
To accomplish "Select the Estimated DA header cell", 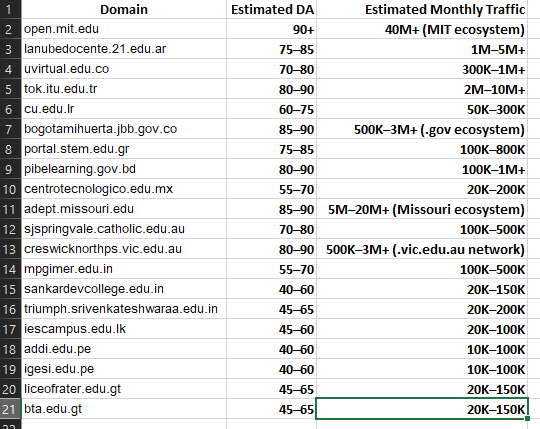I will 271,9.
